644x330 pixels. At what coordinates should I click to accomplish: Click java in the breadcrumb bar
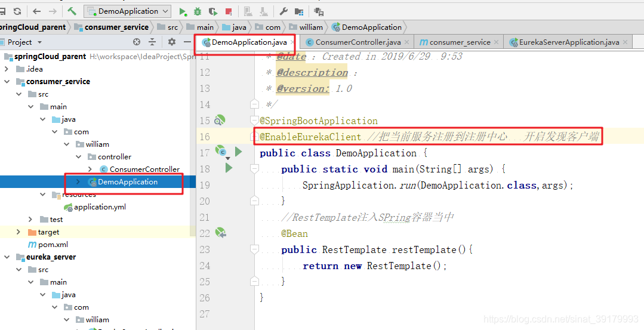coord(239,27)
